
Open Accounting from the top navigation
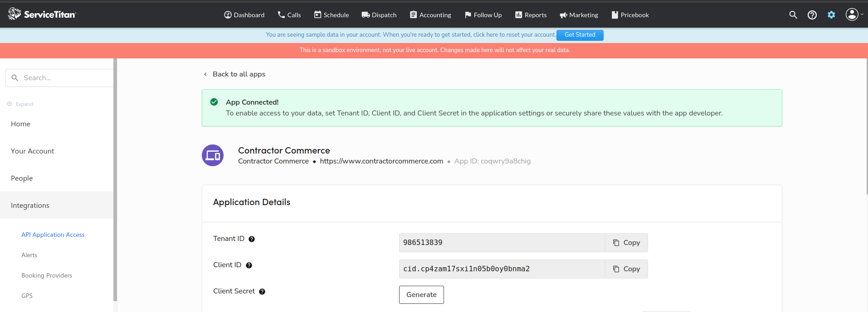[430, 15]
